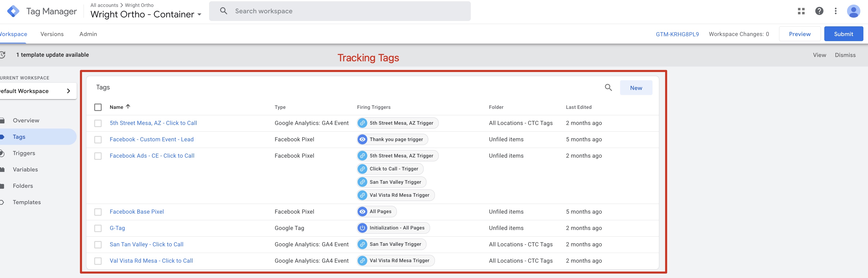
Task: Check the Val Vista Rd Mesa - Click to Call row
Action: coord(98,261)
